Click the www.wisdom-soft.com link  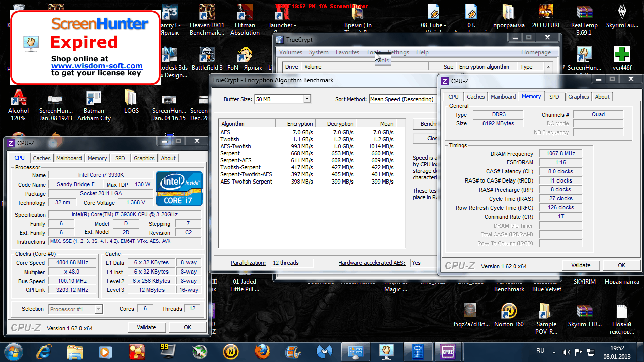pos(97,66)
